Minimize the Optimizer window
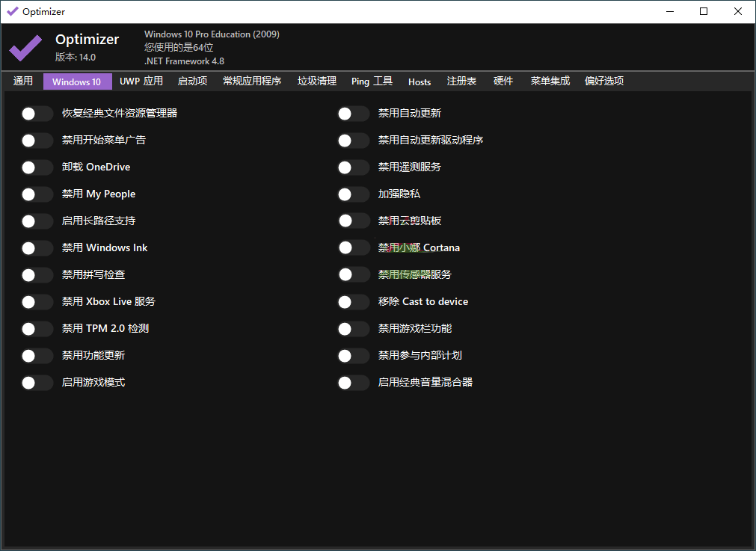756x551 pixels. [670, 11]
